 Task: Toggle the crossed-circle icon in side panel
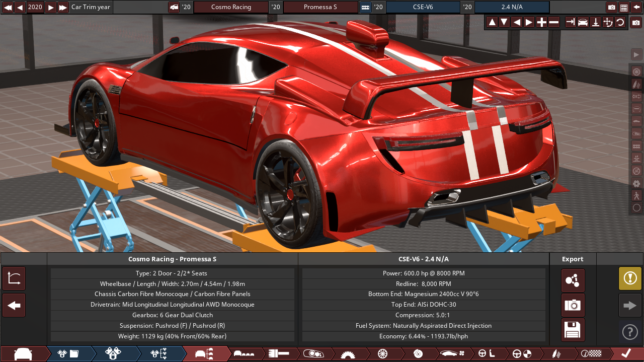pyautogui.click(x=636, y=171)
